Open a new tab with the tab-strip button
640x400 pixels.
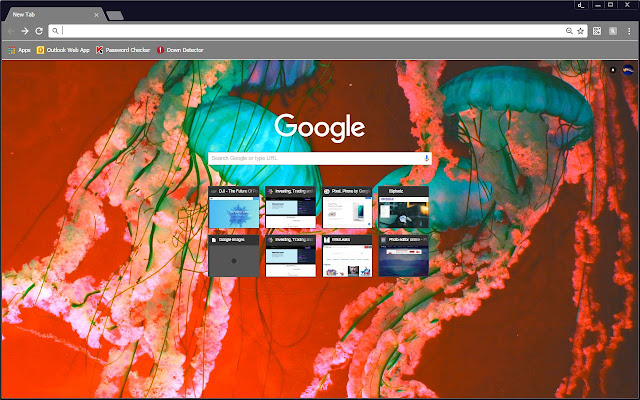pos(115,16)
